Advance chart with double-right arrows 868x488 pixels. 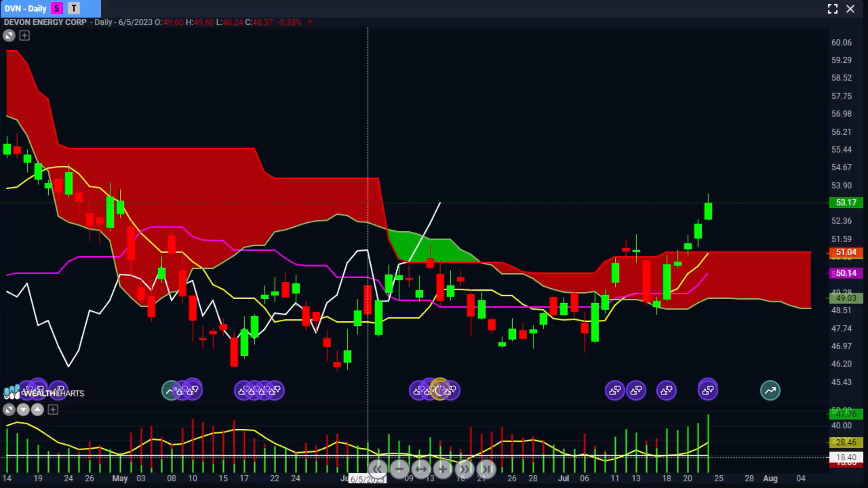tap(464, 469)
